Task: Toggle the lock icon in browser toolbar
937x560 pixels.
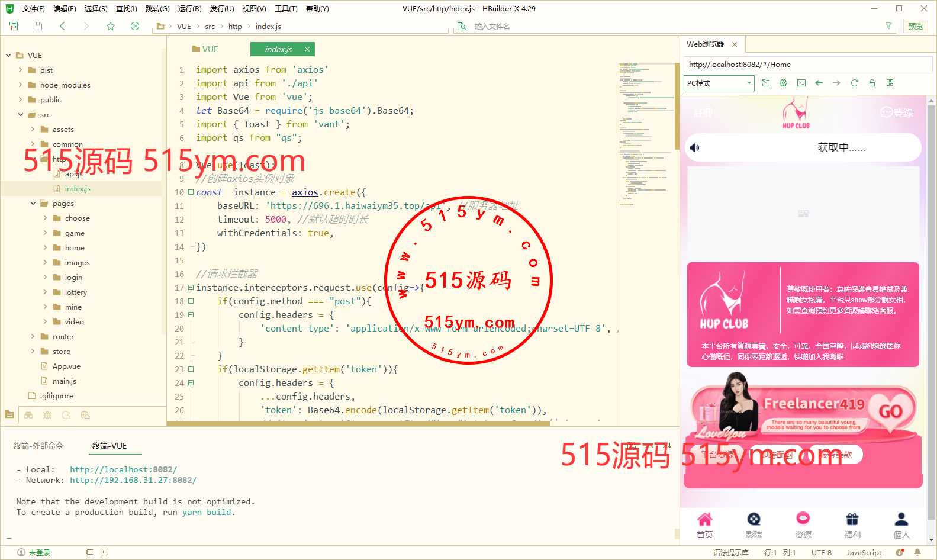Action: click(872, 83)
